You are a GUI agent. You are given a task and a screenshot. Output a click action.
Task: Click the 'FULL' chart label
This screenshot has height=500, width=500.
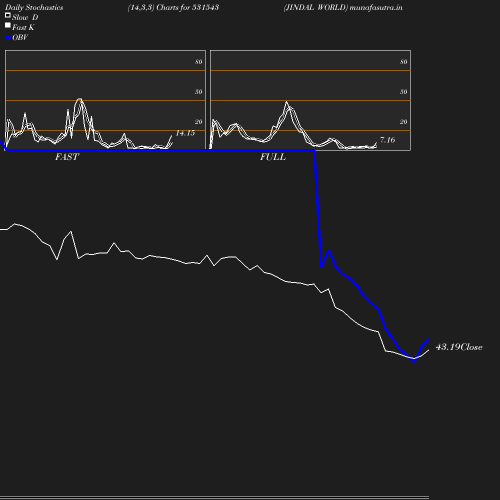[x=273, y=157]
